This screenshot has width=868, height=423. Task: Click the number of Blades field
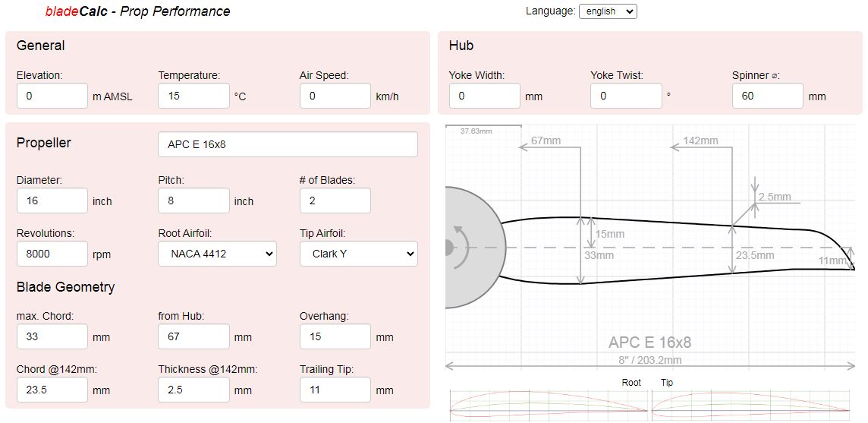[x=335, y=200]
